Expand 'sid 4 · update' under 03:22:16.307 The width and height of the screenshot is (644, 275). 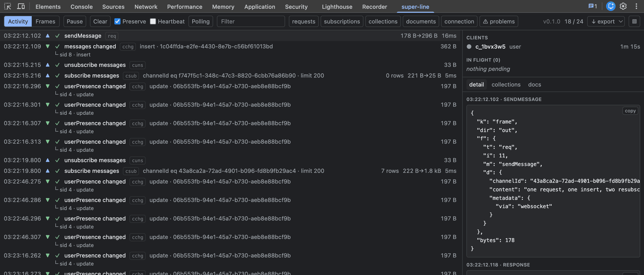coord(74,132)
